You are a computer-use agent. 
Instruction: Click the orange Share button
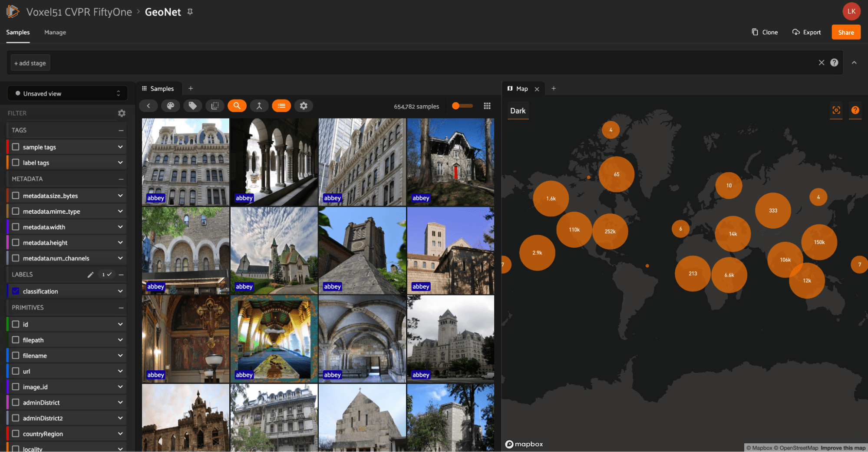tap(845, 32)
